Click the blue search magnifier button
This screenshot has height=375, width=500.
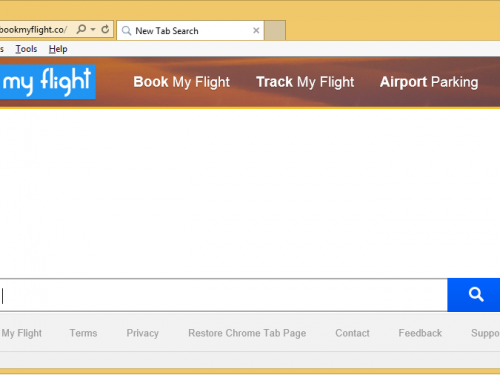(x=474, y=295)
